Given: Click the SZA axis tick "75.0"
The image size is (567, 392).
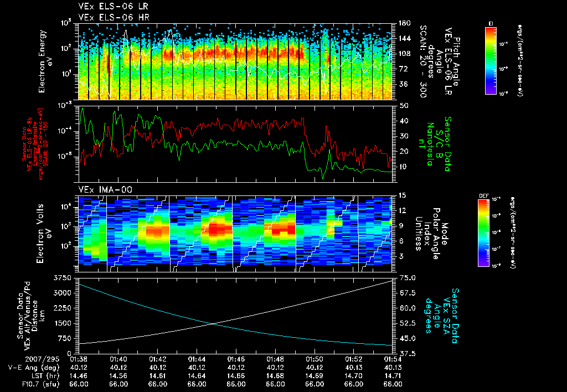Looking at the screenshot, I should point(406,278).
